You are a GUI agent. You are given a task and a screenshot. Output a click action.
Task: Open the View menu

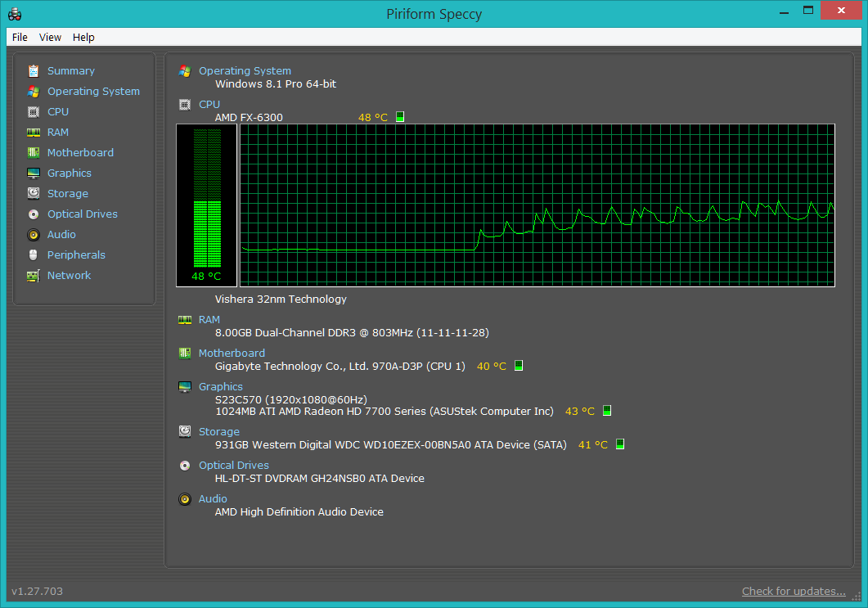50,37
